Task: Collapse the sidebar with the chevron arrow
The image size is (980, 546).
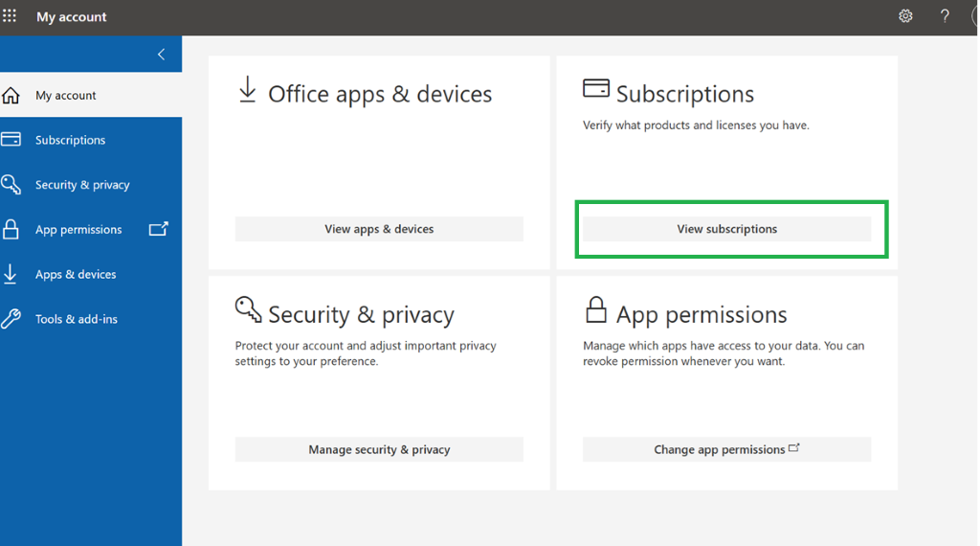Action: 161,55
